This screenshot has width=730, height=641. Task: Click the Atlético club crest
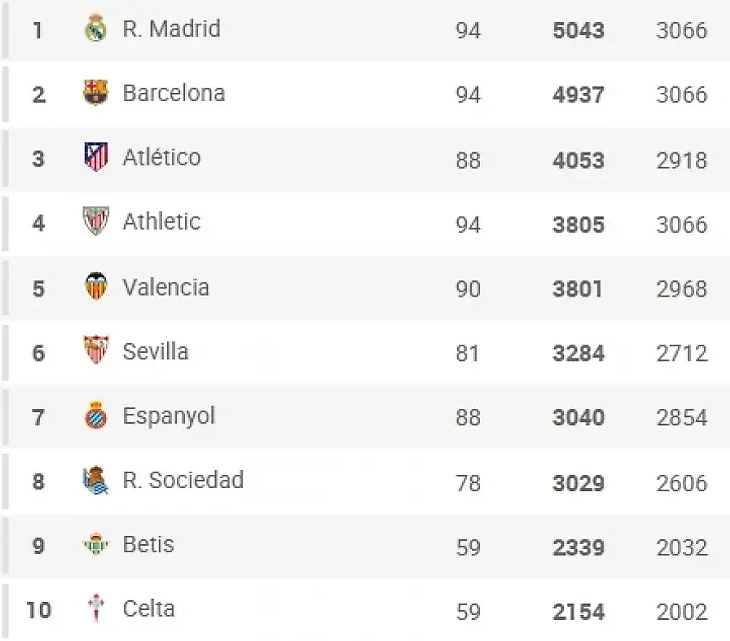(x=96, y=158)
